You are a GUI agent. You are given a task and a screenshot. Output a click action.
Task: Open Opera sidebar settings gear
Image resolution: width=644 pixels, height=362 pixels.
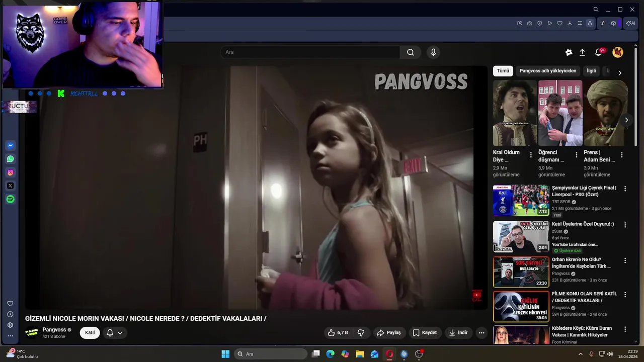(10, 325)
